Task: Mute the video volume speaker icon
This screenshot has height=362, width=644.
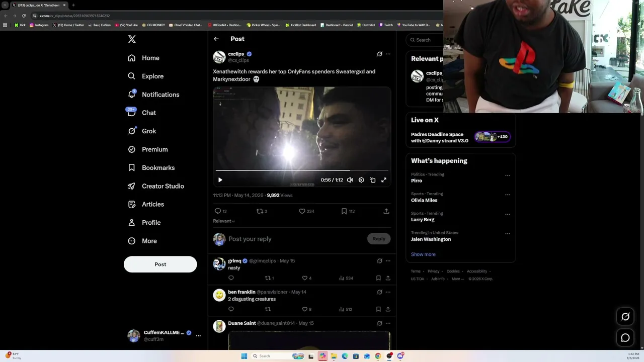Action: point(350,180)
